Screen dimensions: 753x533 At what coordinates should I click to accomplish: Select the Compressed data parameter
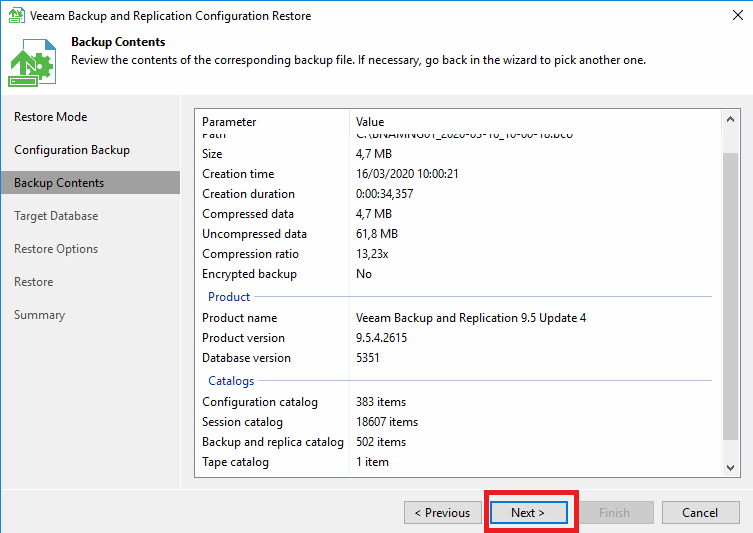248,214
